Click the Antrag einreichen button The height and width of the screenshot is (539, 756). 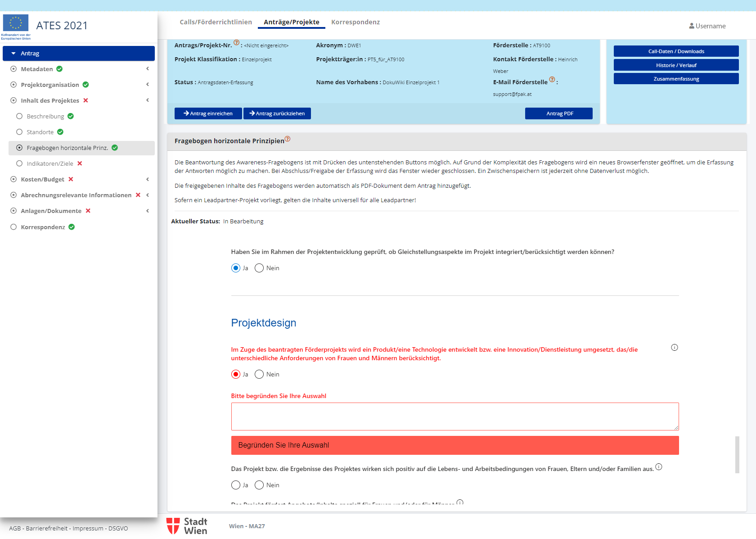[208, 113]
